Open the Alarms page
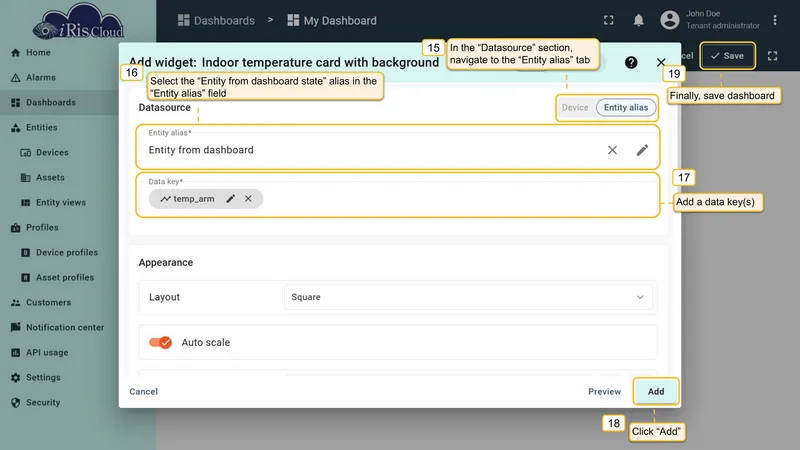The width and height of the screenshot is (800, 450). coord(41,78)
